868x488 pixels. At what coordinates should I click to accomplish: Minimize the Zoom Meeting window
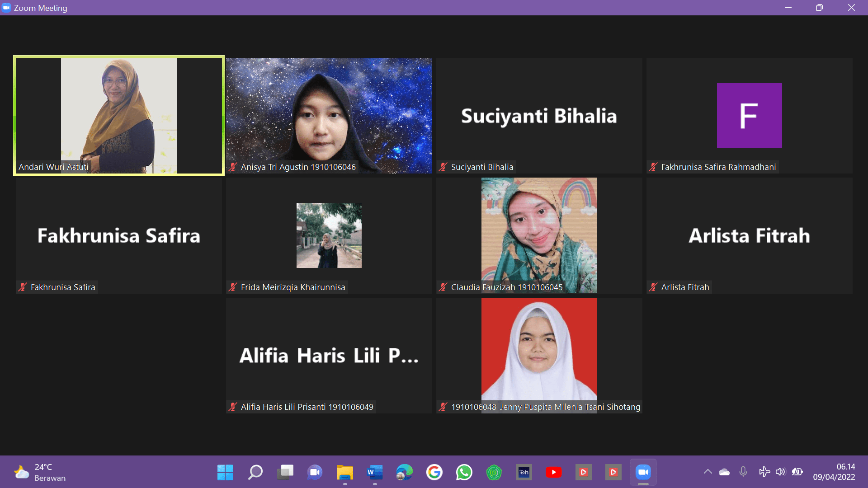tap(788, 8)
